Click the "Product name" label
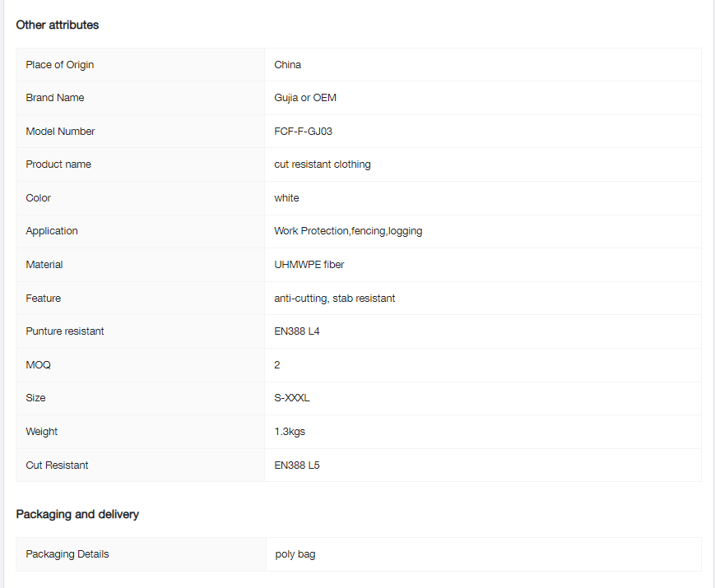Viewport: 715px width, 588px height. point(58,164)
